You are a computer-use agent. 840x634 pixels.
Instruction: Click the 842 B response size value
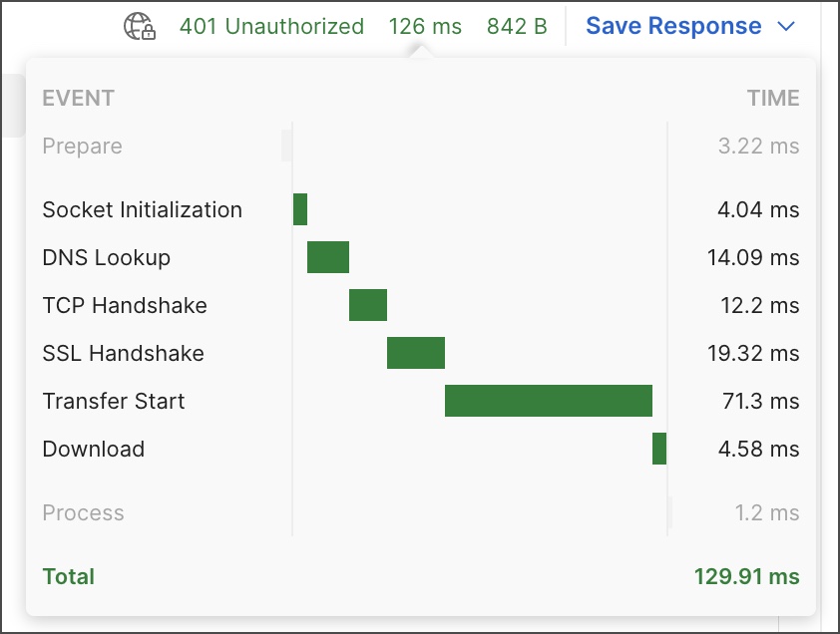click(517, 26)
